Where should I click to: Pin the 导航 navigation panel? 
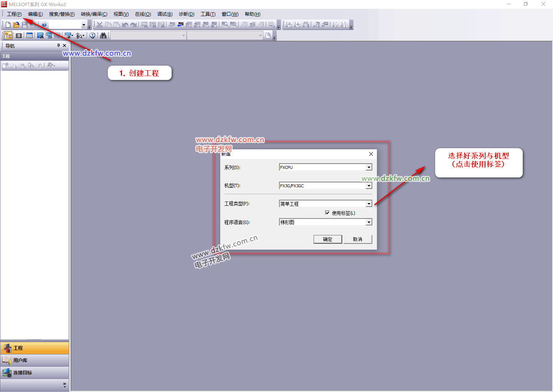click(58, 46)
